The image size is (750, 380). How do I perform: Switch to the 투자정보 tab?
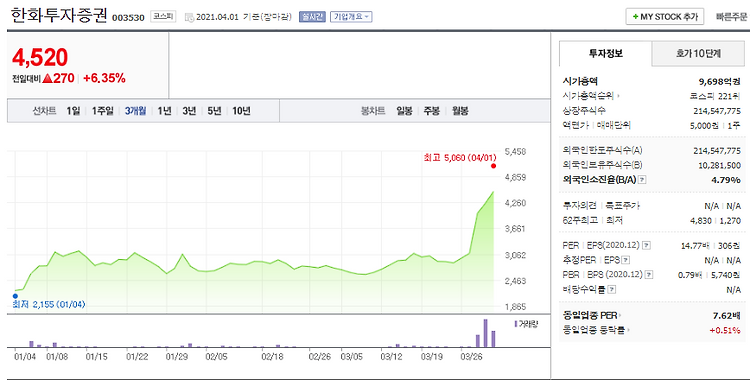[x=606, y=53]
